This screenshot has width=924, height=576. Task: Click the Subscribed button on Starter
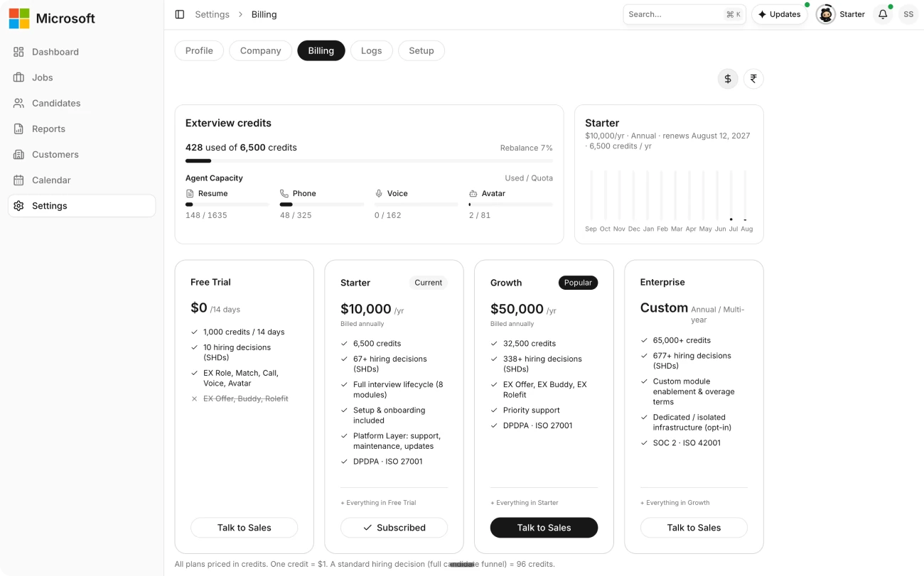coord(394,528)
